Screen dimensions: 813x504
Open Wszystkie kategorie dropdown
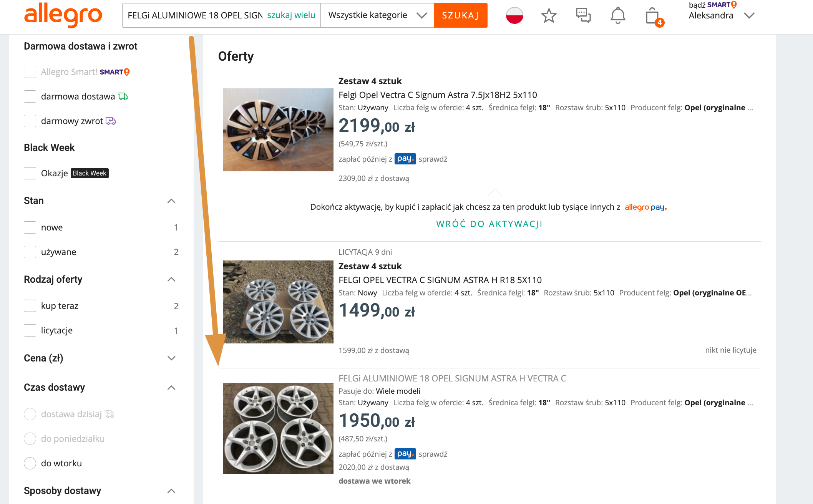pos(377,15)
